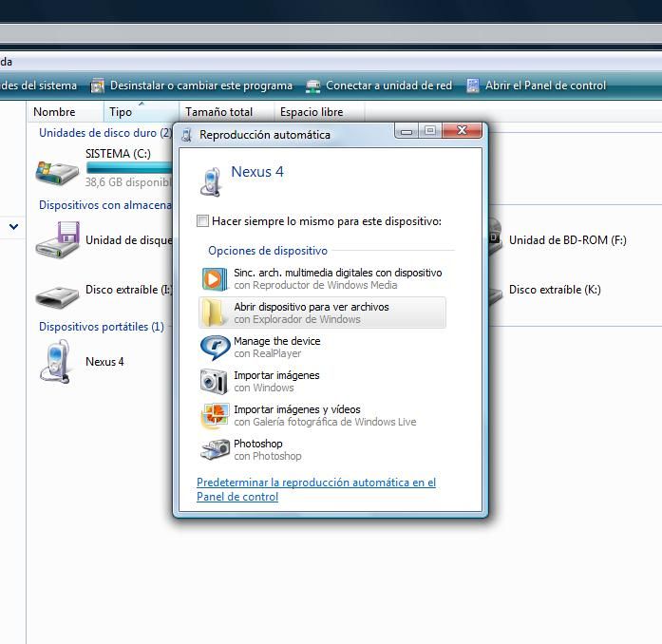Click the folder icon for Abrir dispositivo

tap(213, 313)
